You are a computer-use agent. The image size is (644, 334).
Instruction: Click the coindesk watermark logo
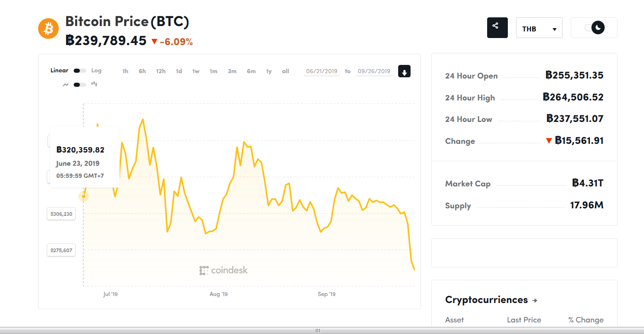[223, 270]
